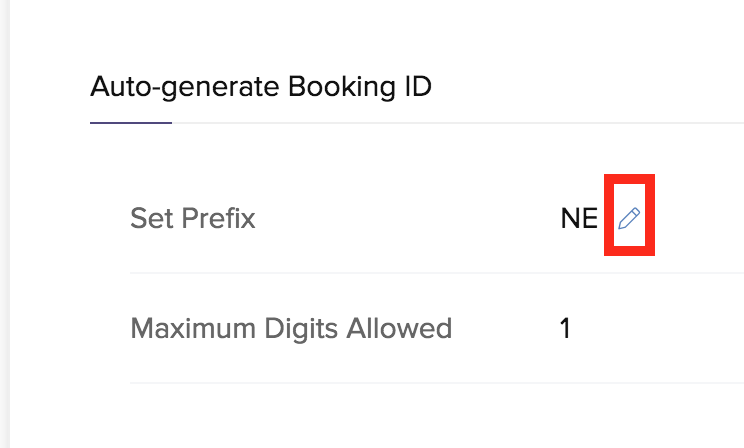Click the letters ID in the heading
Image resolution: width=744 pixels, height=448 pixels.
418,86
